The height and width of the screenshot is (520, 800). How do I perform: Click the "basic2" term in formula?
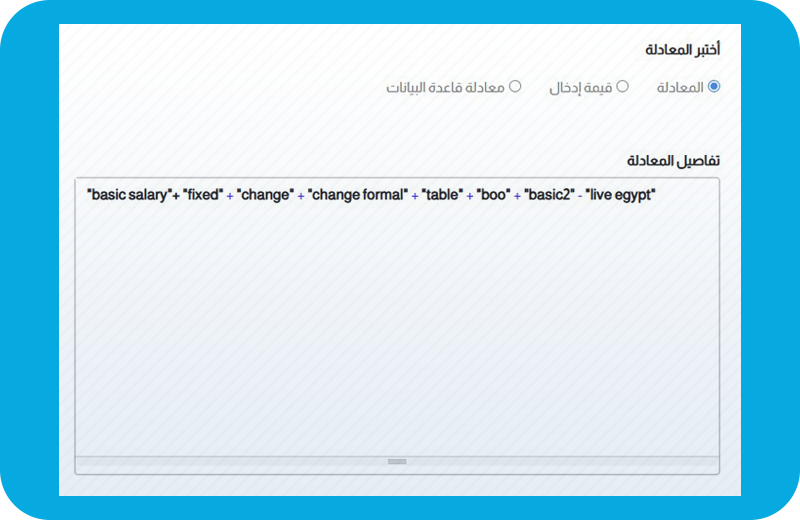point(548,195)
